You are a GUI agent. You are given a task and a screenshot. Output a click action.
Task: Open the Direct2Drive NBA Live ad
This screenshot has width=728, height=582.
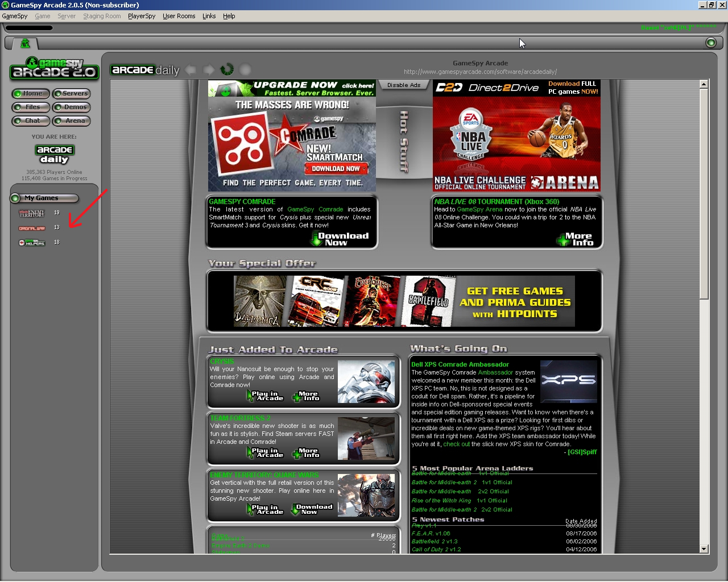pyautogui.click(x=516, y=136)
